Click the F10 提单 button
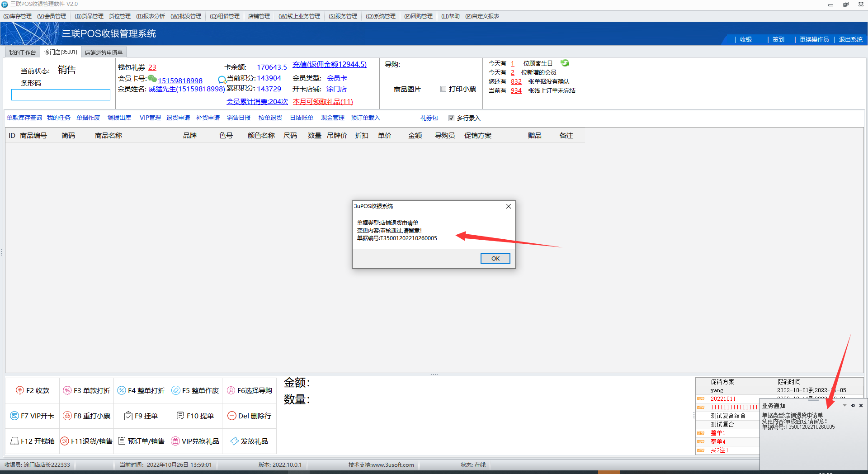Viewport: 868px width, 474px height. pyautogui.click(x=195, y=416)
